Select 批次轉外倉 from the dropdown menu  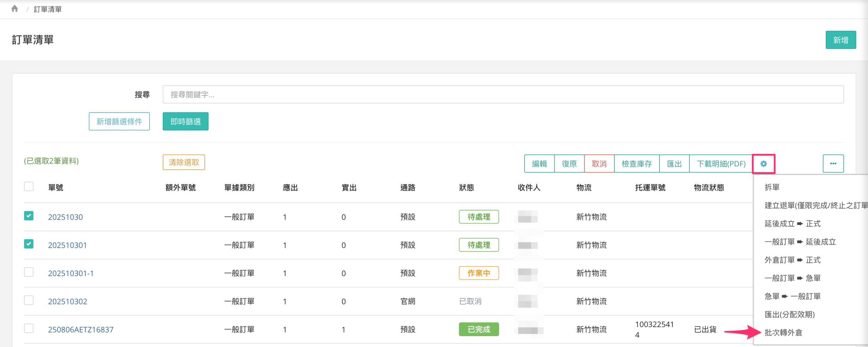tap(783, 333)
